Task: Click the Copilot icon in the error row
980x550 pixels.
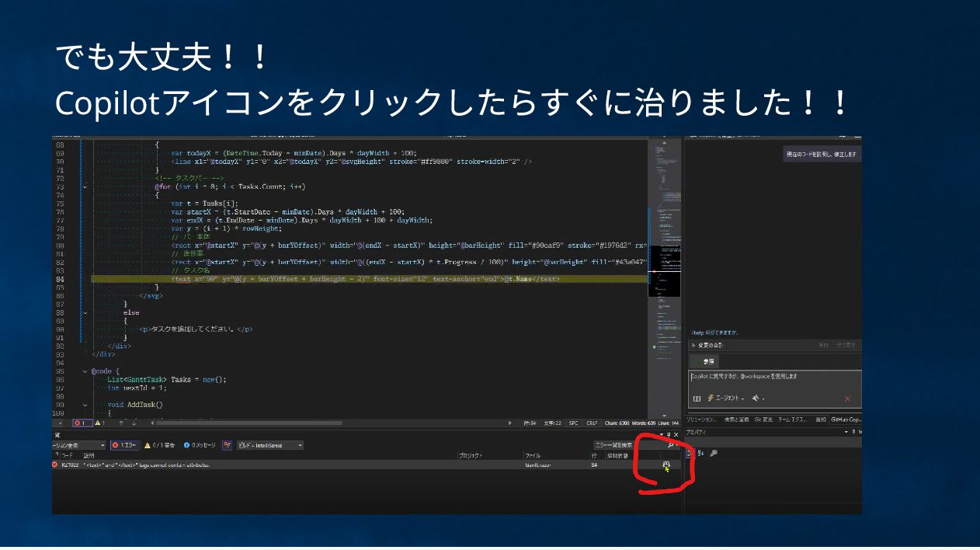Action: [665, 465]
